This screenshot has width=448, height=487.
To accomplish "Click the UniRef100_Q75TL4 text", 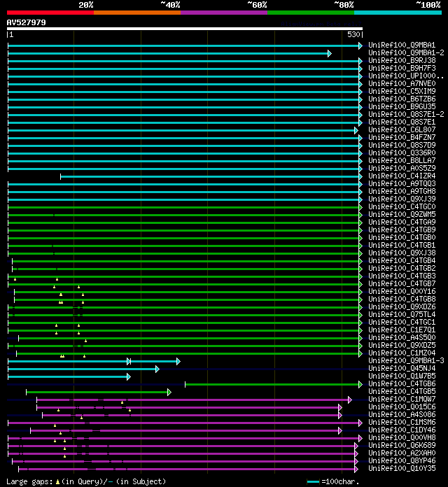I will 402,314.
